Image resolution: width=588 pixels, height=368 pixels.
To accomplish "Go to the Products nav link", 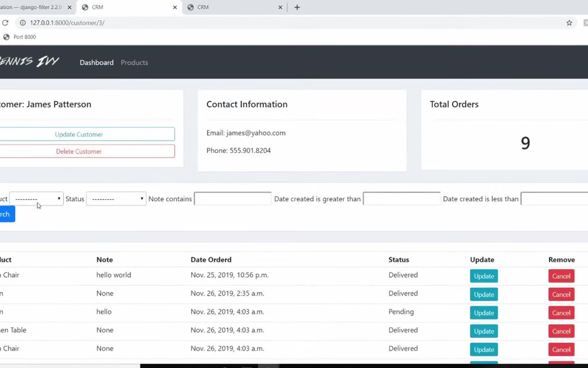I will click(134, 62).
